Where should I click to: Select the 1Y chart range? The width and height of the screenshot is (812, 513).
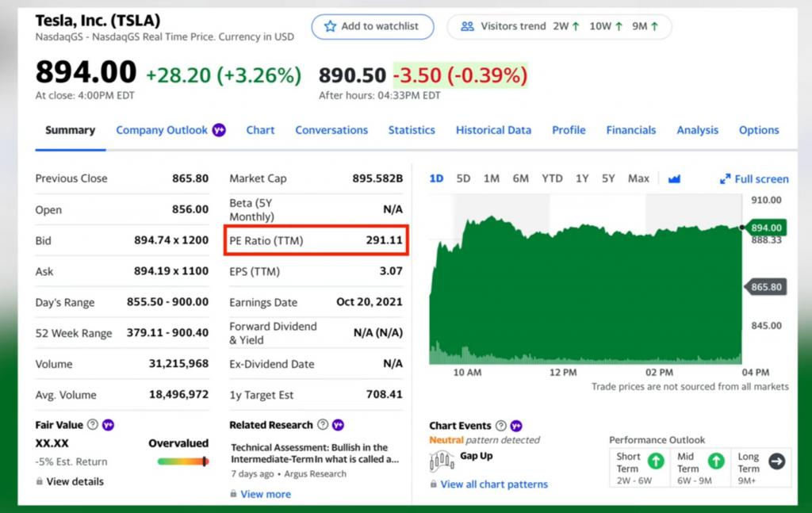tap(582, 178)
